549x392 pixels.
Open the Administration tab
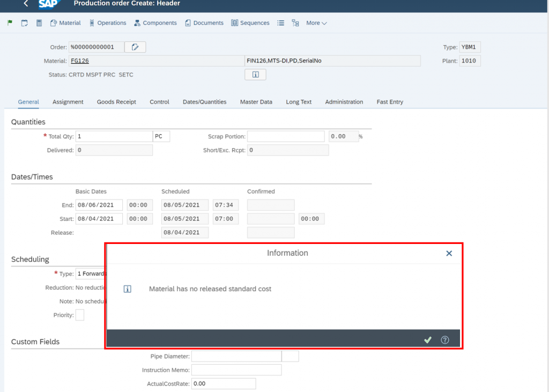(x=344, y=102)
